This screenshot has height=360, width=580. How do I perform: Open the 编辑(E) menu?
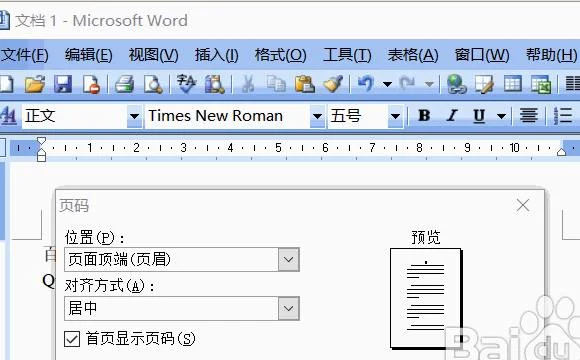(x=89, y=55)
